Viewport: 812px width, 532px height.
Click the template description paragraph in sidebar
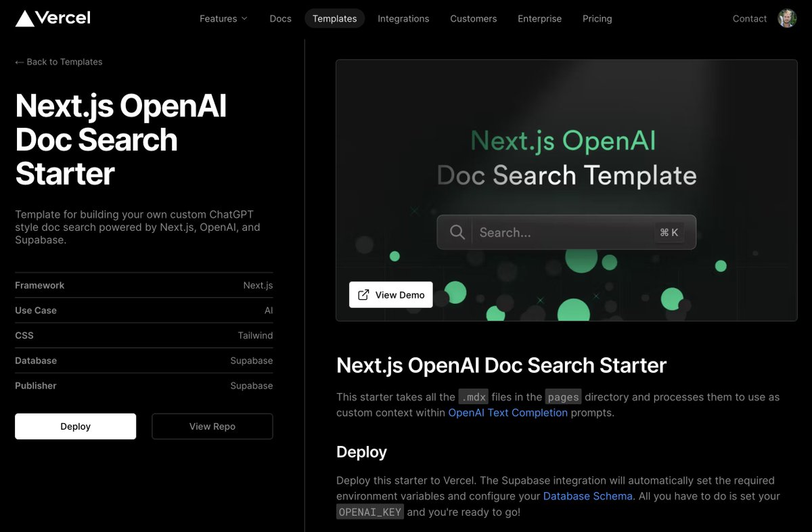[137, 227]
